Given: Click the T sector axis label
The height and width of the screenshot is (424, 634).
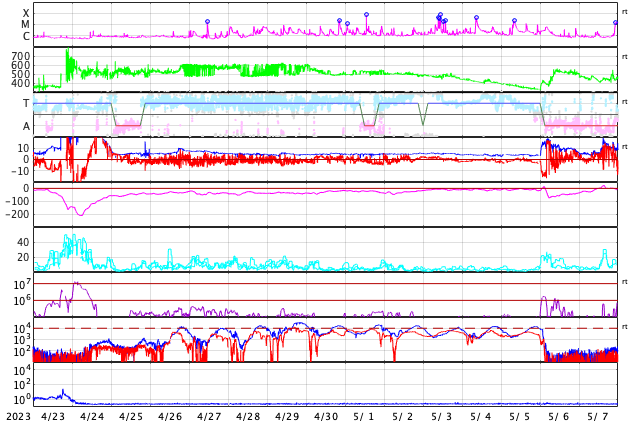Looking at the screenshot, I should (26, 103).
